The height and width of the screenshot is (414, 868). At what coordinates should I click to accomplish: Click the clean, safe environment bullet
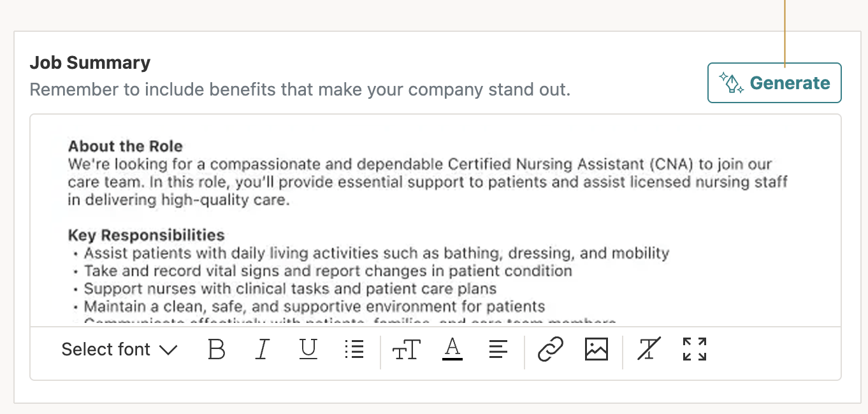point(314,306)
